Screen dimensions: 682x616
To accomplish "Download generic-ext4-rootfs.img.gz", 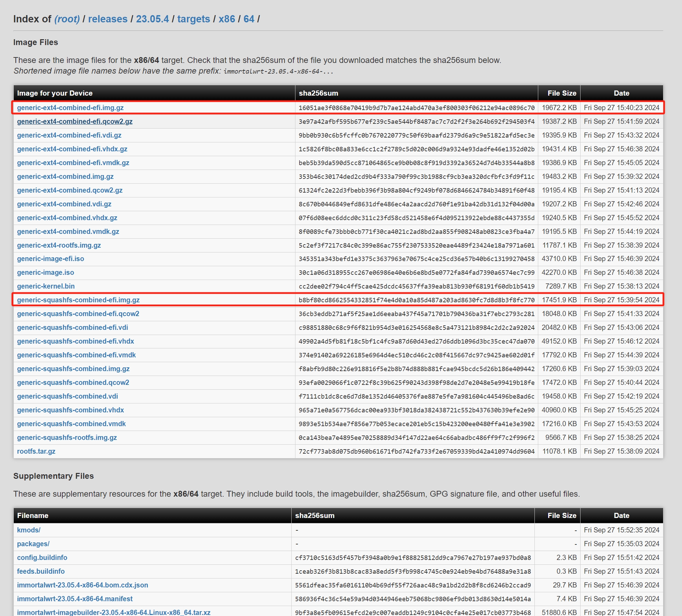I will [x=59, y=245].
